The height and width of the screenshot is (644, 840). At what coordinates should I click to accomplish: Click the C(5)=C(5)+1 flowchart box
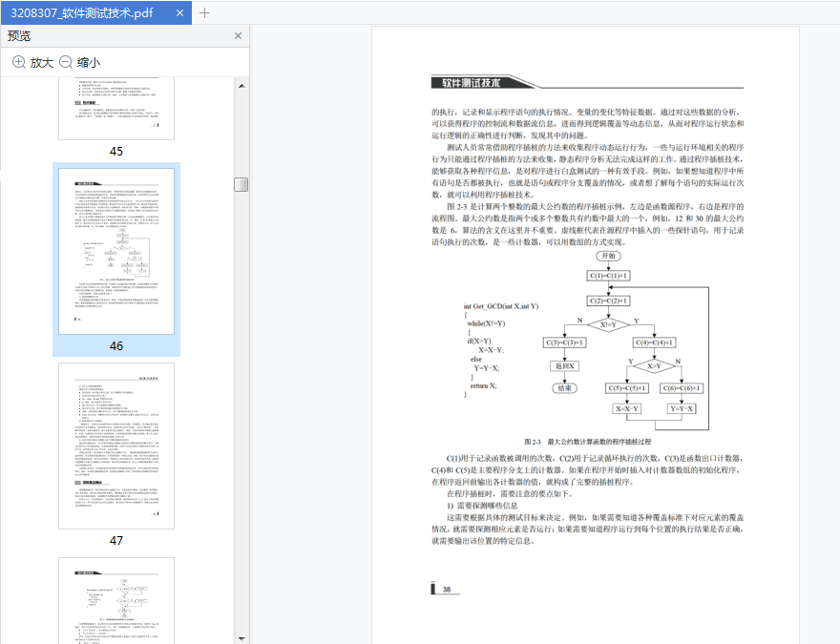(627, 388)
